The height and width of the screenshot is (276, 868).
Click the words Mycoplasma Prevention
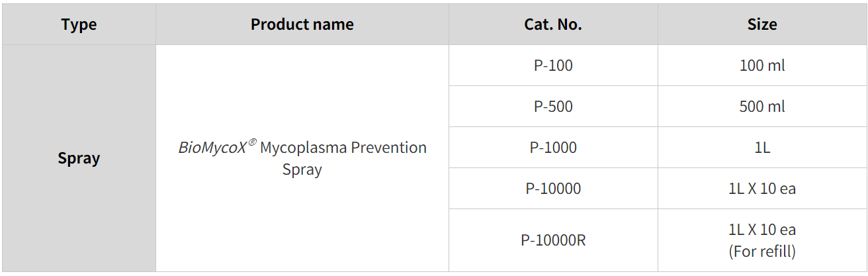(343, 148)
